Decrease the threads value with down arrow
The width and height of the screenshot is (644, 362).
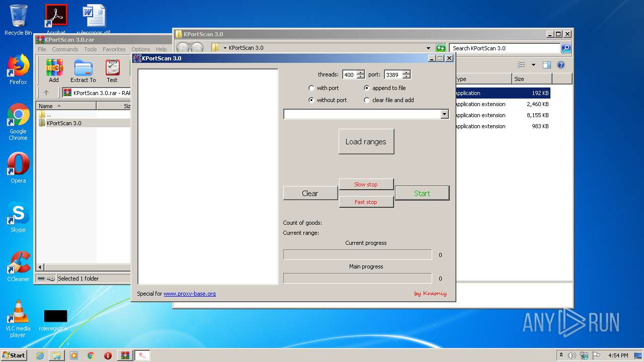click(361, 76)
